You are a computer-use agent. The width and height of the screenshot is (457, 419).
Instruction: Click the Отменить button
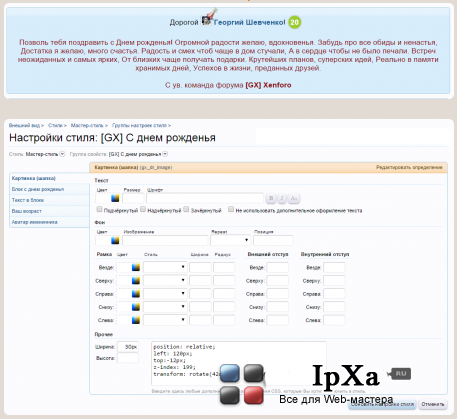coord(433,404)
